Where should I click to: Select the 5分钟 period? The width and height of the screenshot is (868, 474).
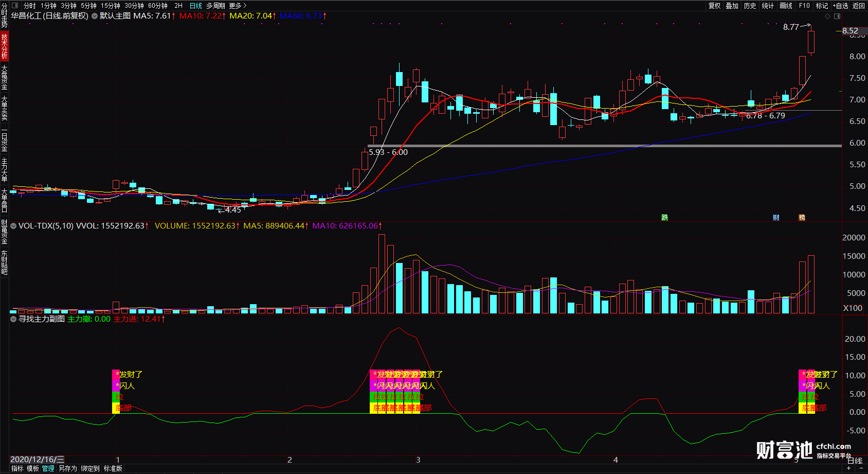(x=88, y=6)
